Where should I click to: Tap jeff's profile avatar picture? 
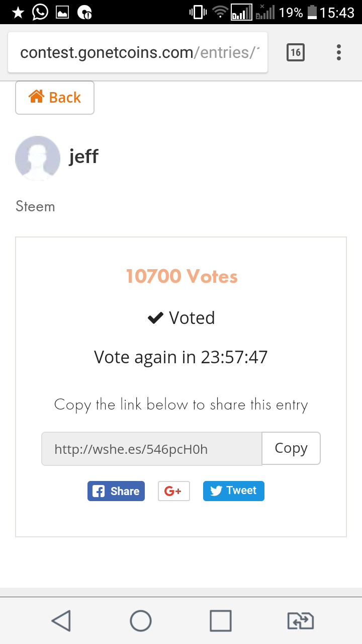(38, 158)
